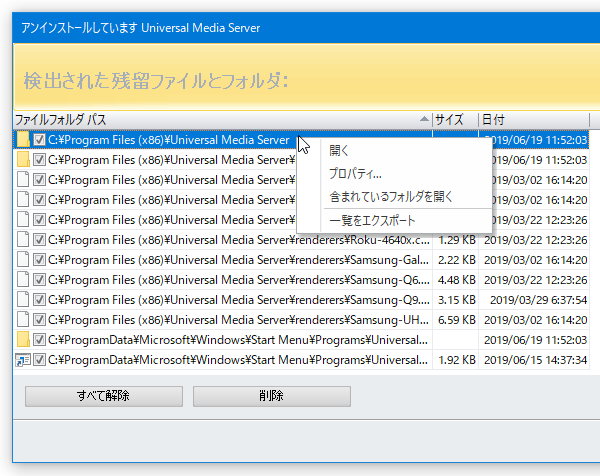Click file icon of Samsung-Q6... row
Screen dimensions: 600x476
tap(23, 280)
